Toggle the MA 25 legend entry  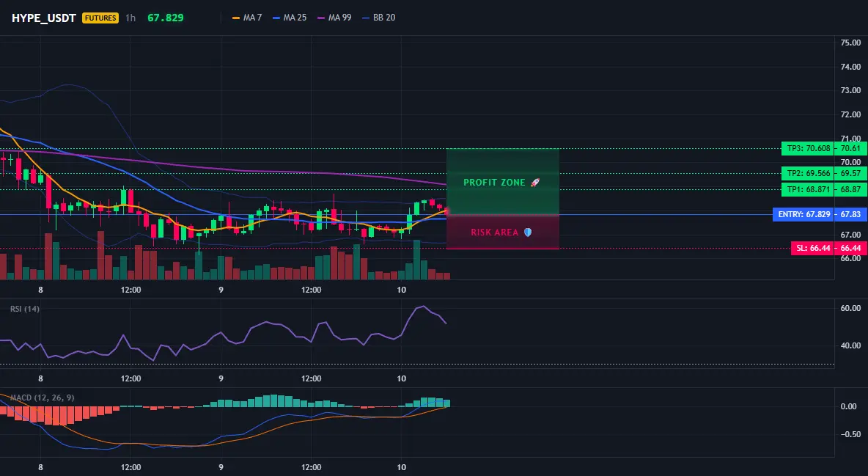pos(290,18)
